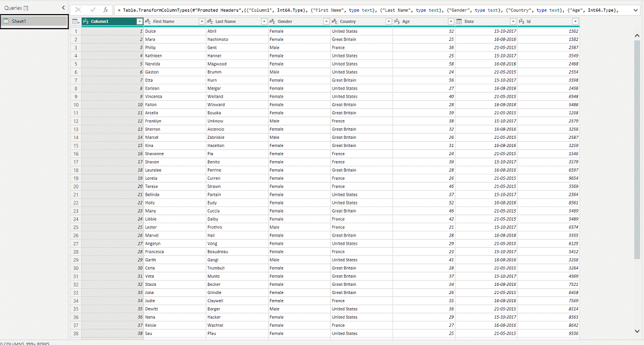The image size is (644, 345).
Task: Click the Country data type icon
Action: click(334, 21)
